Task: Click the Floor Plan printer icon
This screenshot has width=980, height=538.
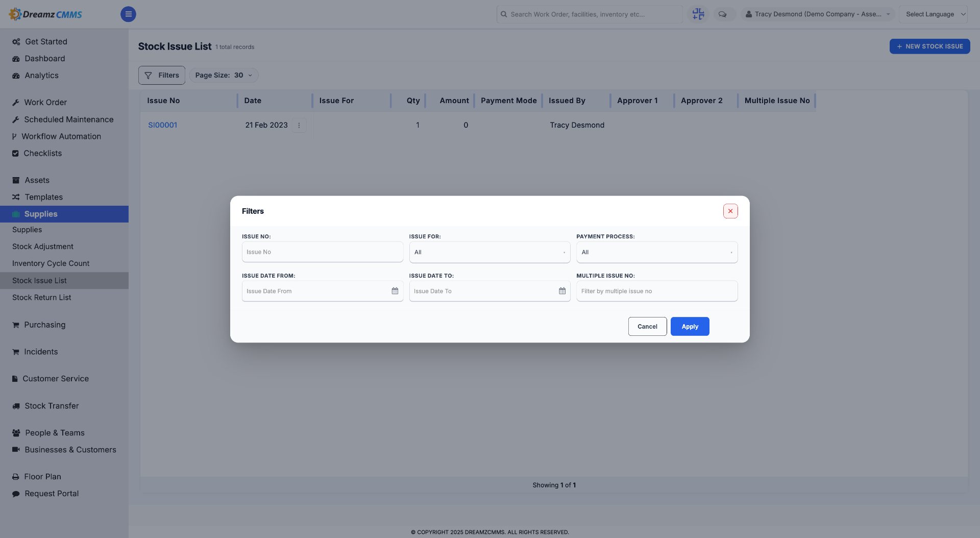Action: coord(16,477)
